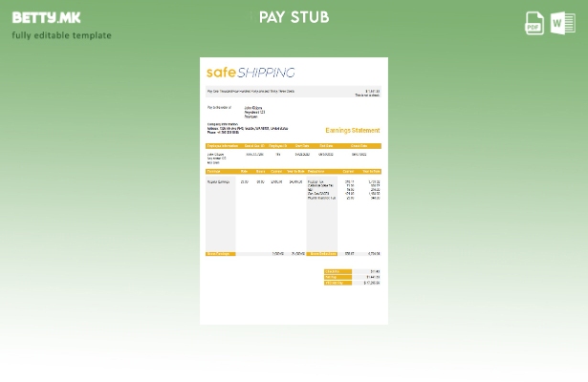Click the Word document format icon
Viewport: 588px width, 382px height.
point(562,23)
